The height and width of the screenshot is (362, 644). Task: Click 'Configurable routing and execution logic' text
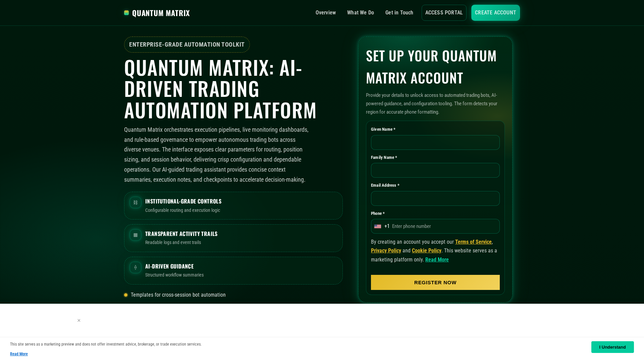click(x=182, y=210)
